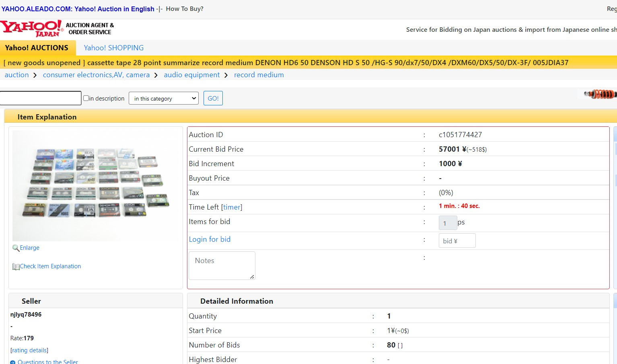The height and width of the screenshot is (364, 617).
Task: Click the Item Explanation section header
Action: pos(47,117)
